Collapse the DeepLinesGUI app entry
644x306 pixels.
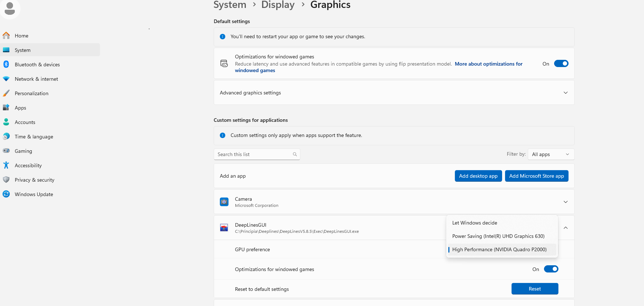coord(566,228)
